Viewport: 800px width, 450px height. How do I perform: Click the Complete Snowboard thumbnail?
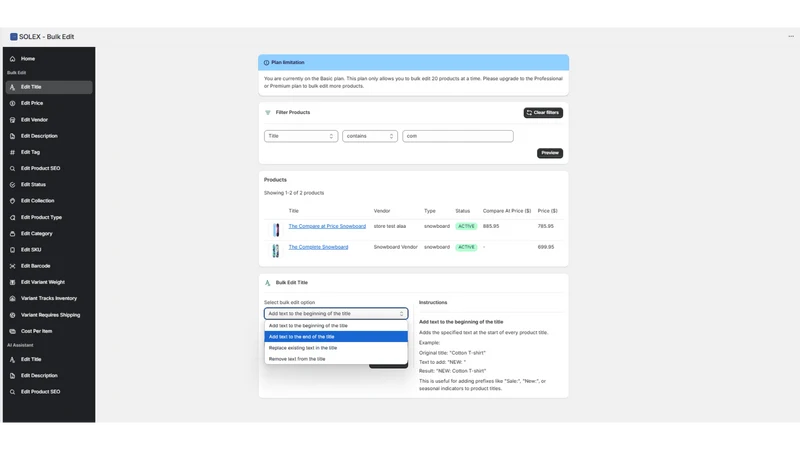276,251
